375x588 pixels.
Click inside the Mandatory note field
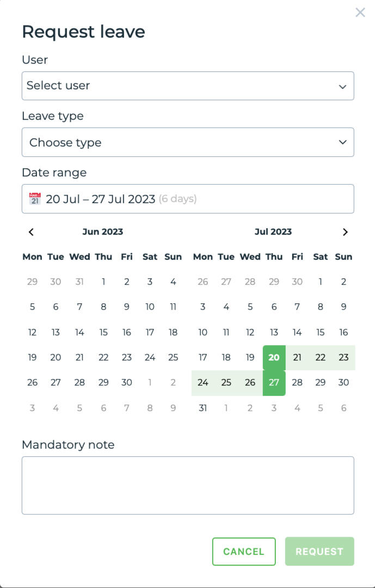188,485
